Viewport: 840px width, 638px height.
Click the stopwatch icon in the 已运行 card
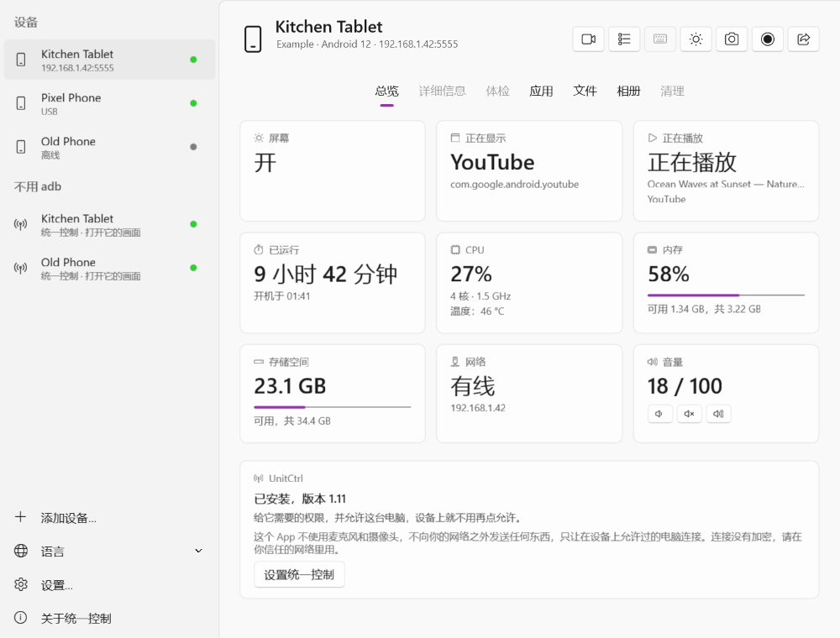[x=259, y=250]
